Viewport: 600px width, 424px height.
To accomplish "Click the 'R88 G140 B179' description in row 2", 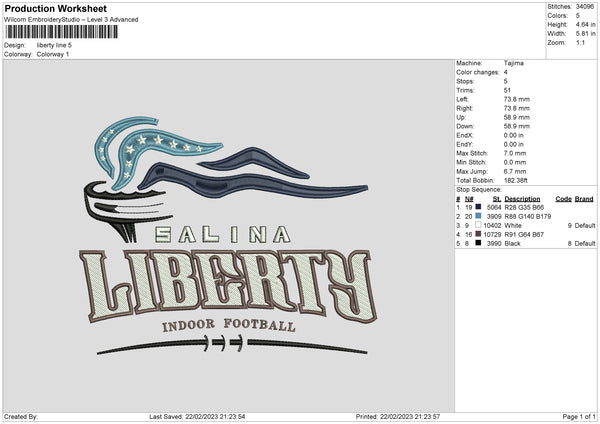I will pos(528,216).
